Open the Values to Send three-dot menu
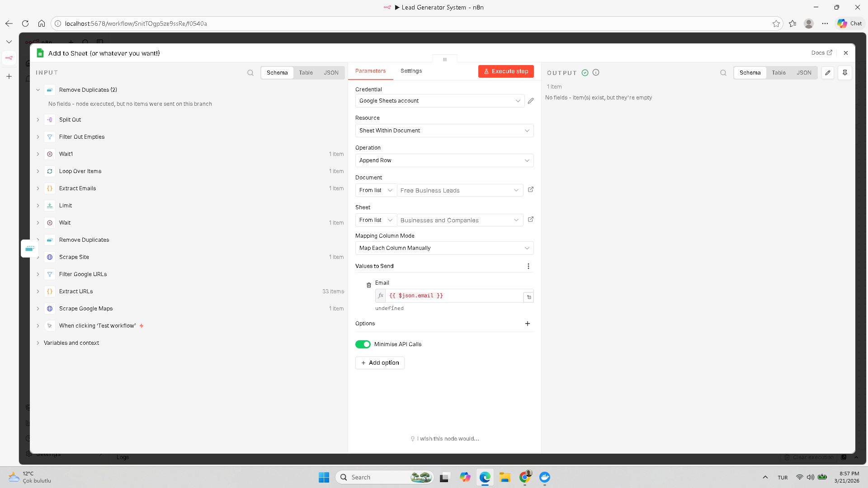The image size is (868, 488). click(x=528, y=266)
